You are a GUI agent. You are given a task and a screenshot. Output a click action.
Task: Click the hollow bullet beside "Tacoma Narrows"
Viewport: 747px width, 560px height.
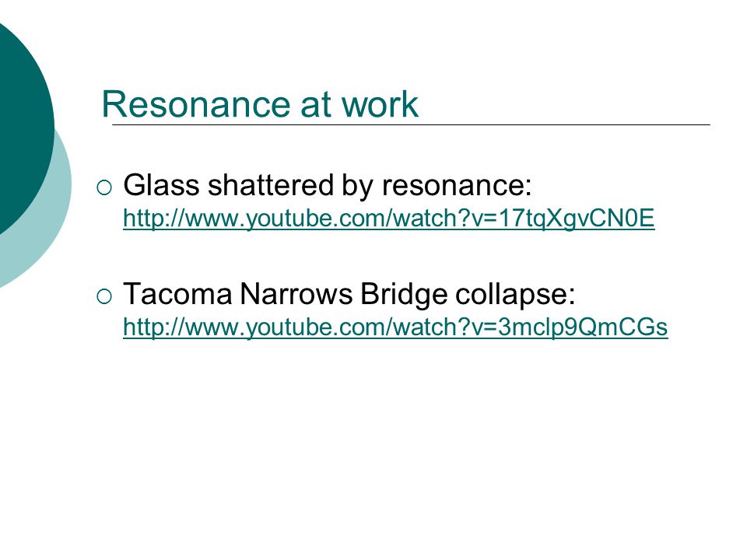(x=104, y=296)
